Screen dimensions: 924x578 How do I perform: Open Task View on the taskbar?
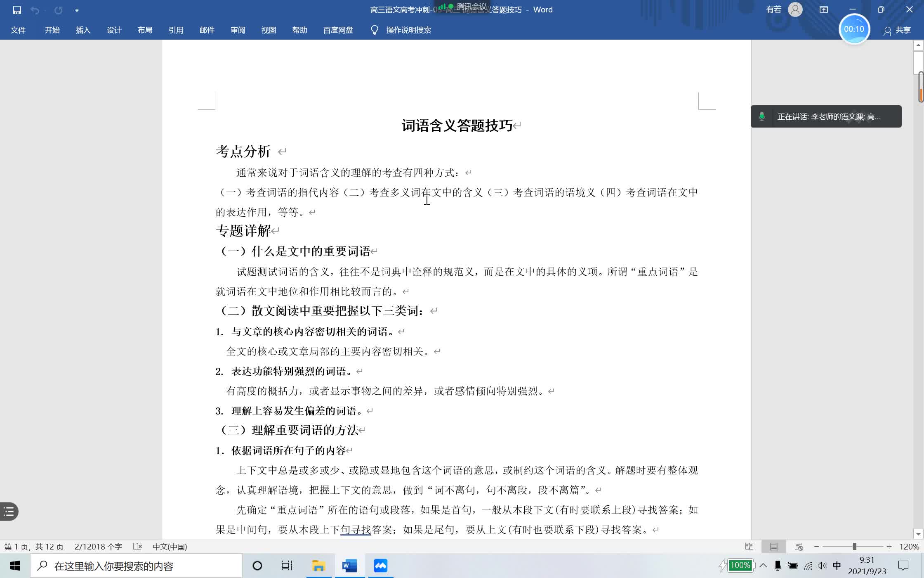point(287,566)
